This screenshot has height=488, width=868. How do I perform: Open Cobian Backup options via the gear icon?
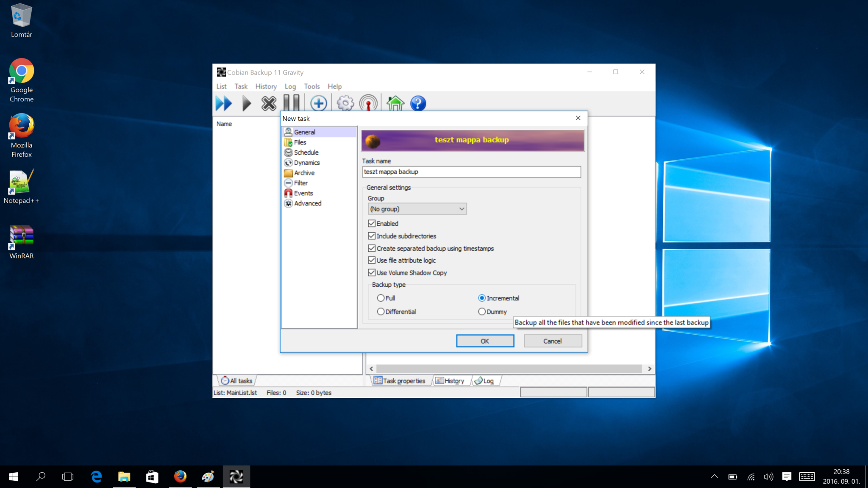[345, 103]
